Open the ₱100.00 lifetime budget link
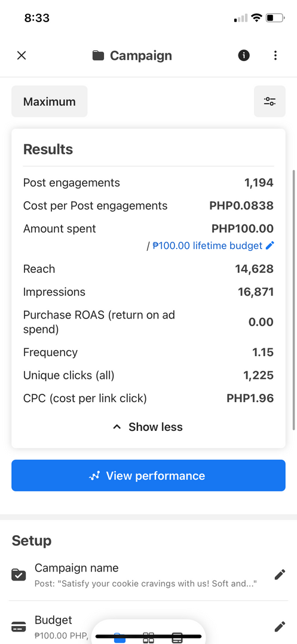The image size is (297, 644). [207, 245]
